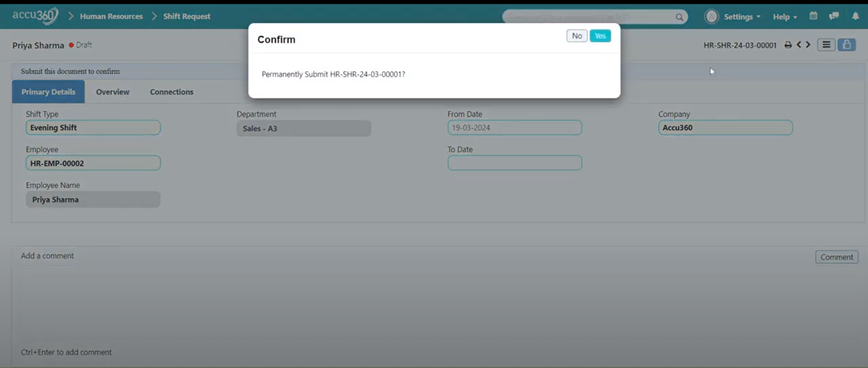868x368 pixels.
Task: Expand the Help dropdown
Action: [785, 17]
